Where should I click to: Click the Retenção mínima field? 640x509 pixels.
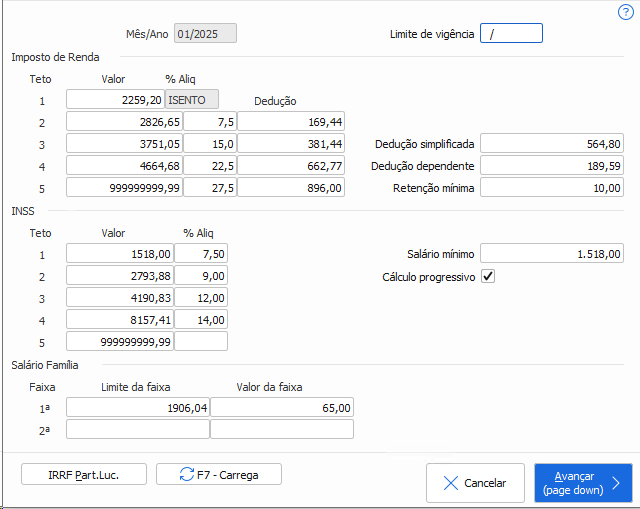(553, 188)
